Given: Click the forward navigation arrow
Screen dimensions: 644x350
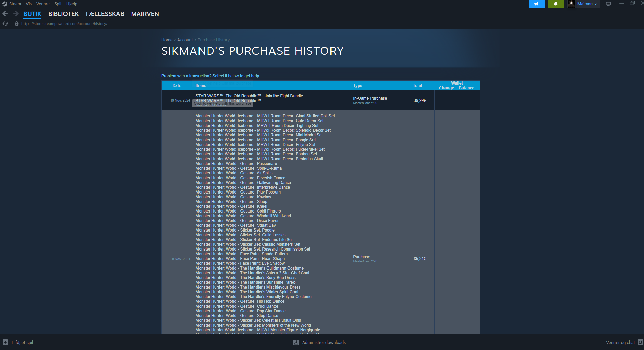Looking at the screenshot, I should click(x=16, y=14).
